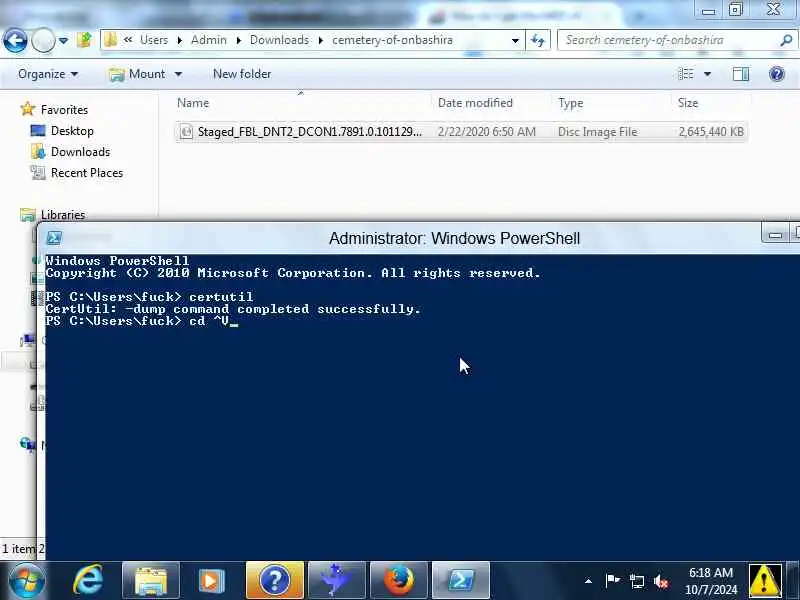This screenshot has width=800, height=600.
Task: Click the 2/22/2020 6:50 AM date cell
Action: pos(487,132)
